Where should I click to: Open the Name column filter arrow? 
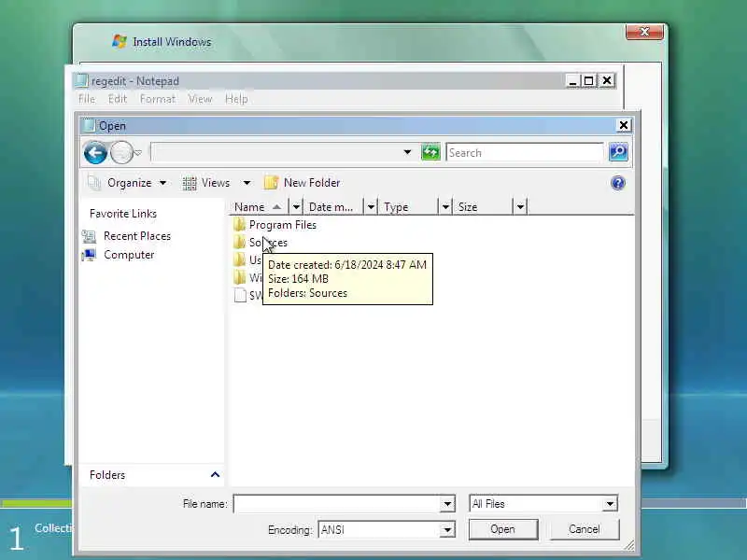(296, 207)
